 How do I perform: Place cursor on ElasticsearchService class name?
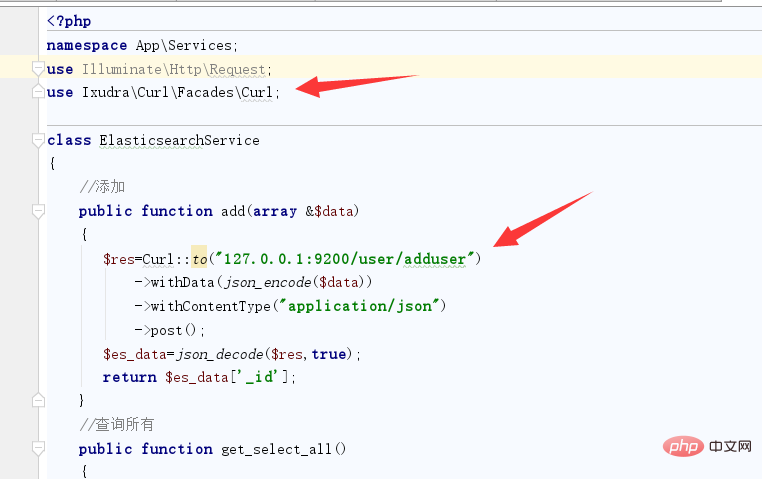[179, 140]
